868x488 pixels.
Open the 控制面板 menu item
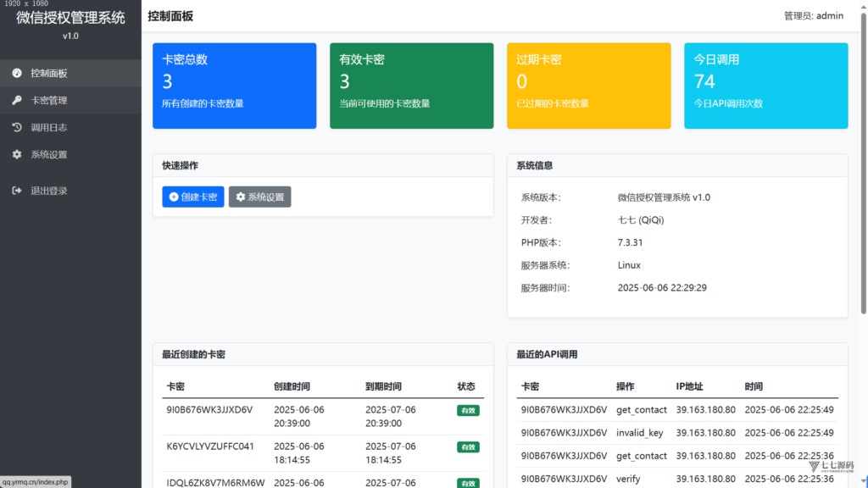click(x=71, y=73)
